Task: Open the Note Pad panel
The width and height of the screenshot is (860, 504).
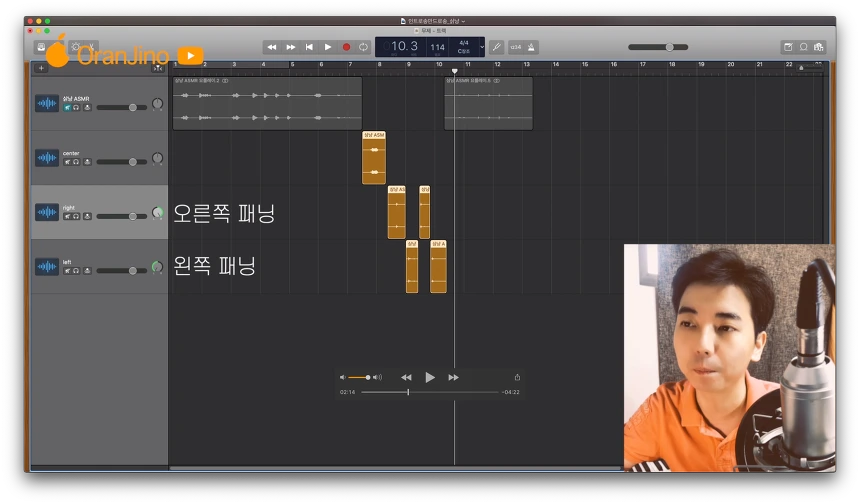Action: (x=788, y=47)
